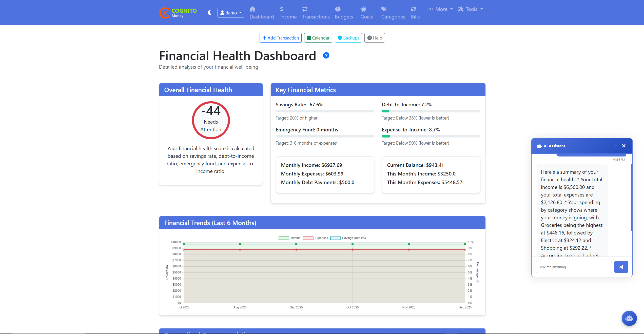The height and width of the screenshot is (334, 644).
Task: Select the Income dollar icon
Action: point(282,9)
